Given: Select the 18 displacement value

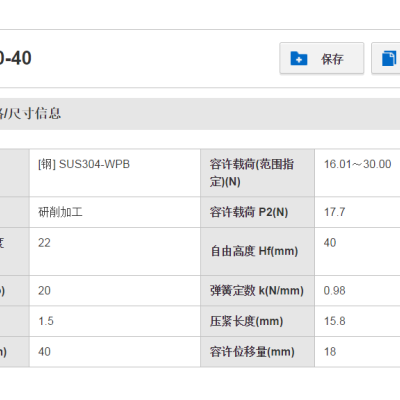Looking at the screenshot, I should pyautogui.click(x=330, y=352).
